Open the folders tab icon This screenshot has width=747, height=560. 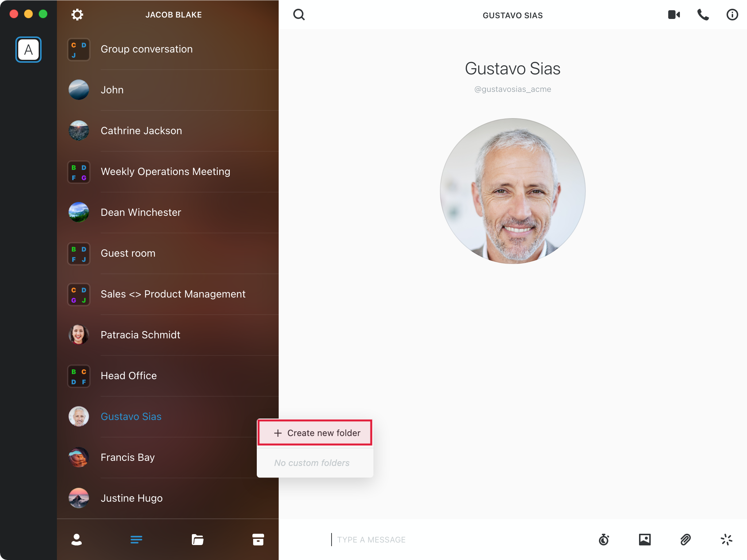[x=197, y=540]
